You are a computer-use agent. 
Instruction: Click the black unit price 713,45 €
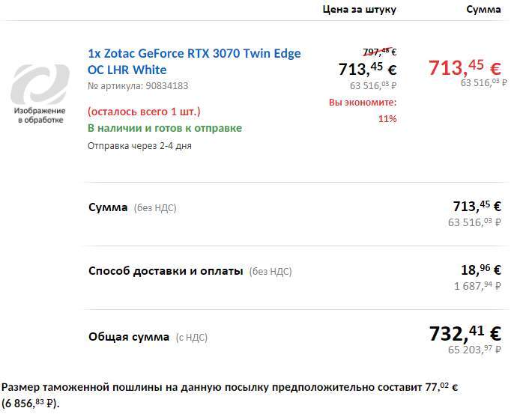point(367,70)
